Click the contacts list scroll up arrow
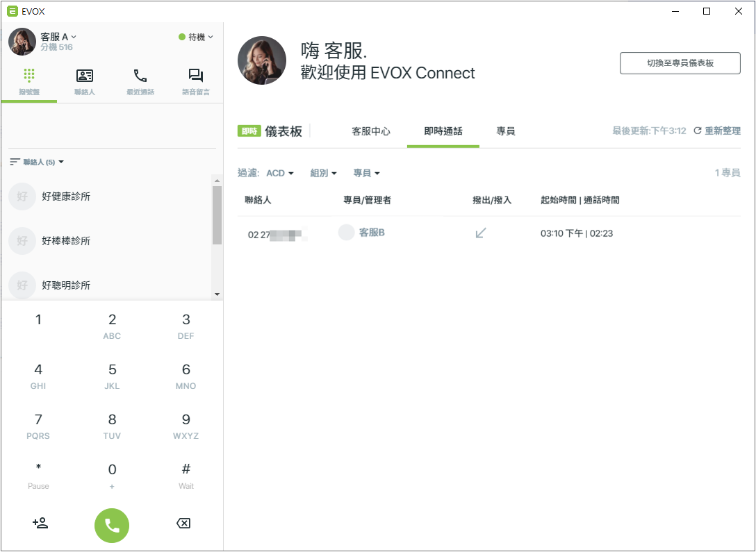Image resolution: width=756 pixels, height=552 pixels. click(217, 180)
